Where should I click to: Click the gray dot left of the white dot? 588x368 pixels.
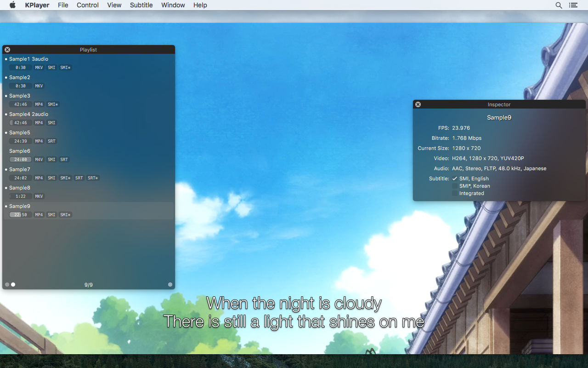point(7,285)
